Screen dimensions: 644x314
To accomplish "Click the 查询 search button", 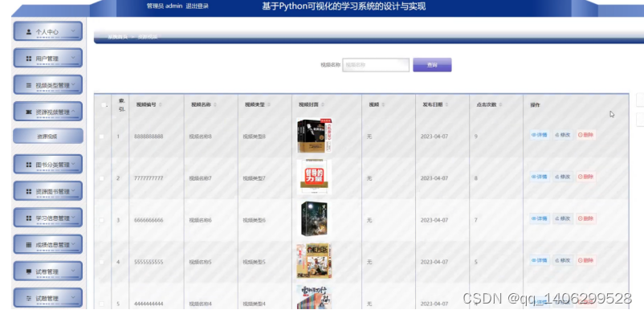I will click(432, 65).
